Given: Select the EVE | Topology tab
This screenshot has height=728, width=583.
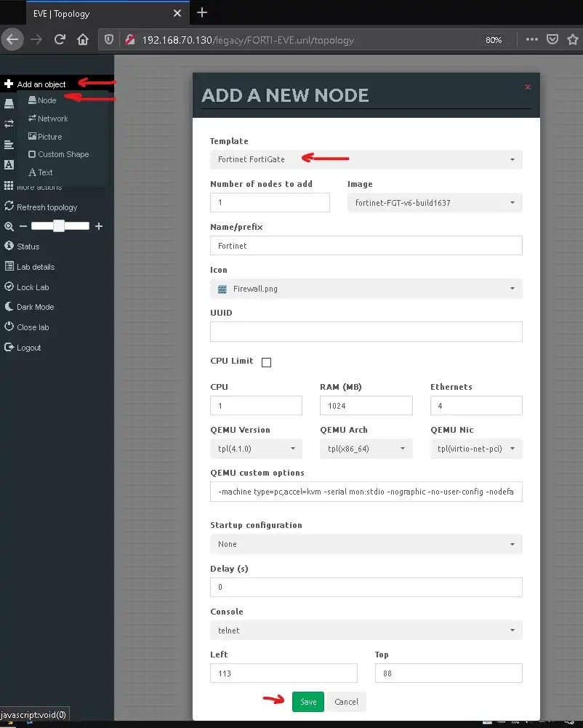Looking at the screenshot, I should point(108,13).
